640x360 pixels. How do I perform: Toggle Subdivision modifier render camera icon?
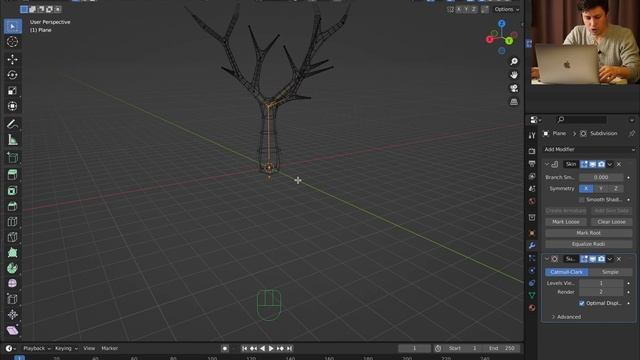(601, 259)
